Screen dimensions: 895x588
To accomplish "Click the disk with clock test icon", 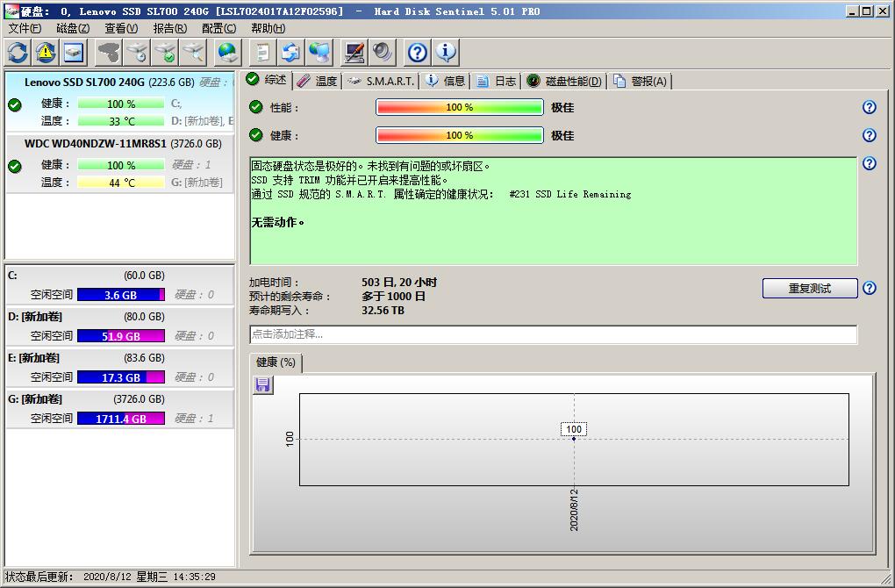I will point(138,53).
